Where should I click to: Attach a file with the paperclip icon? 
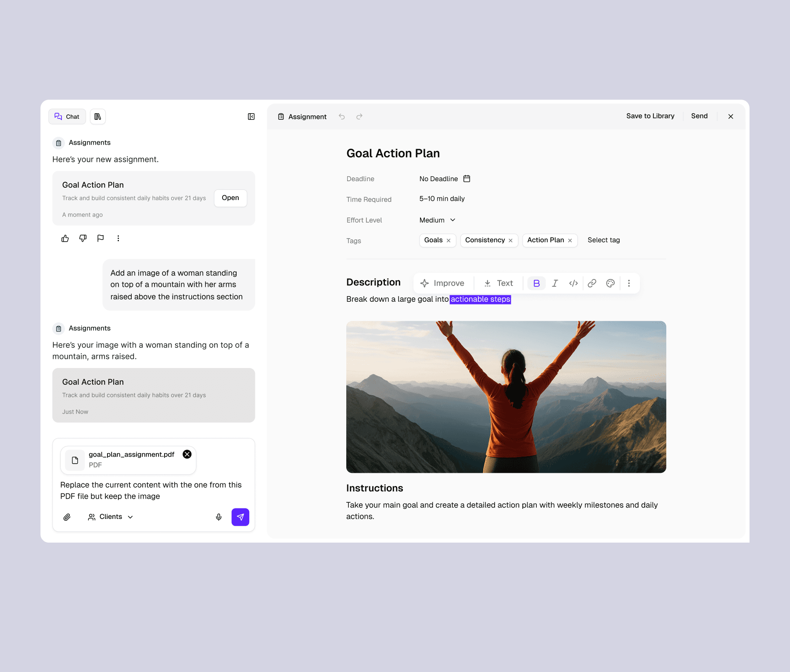pos(67,517)
